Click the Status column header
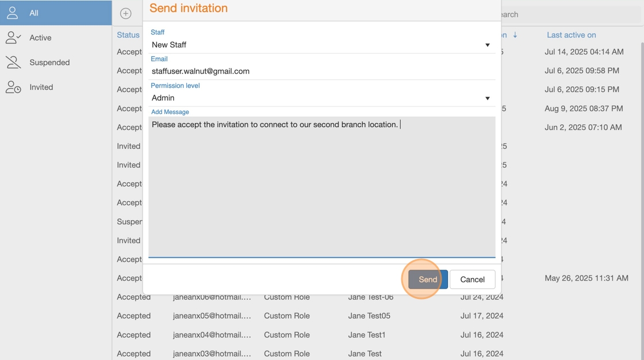Screen dimensions: 644x360 (128, 35)
